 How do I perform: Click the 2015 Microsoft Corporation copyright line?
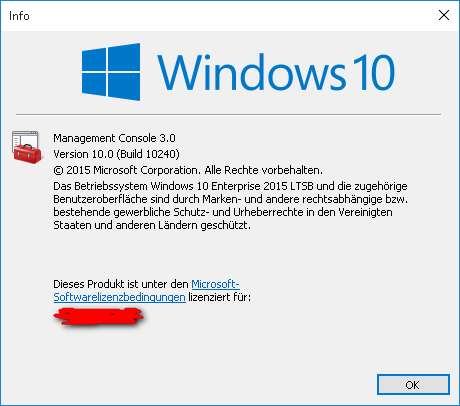point(188,170)
